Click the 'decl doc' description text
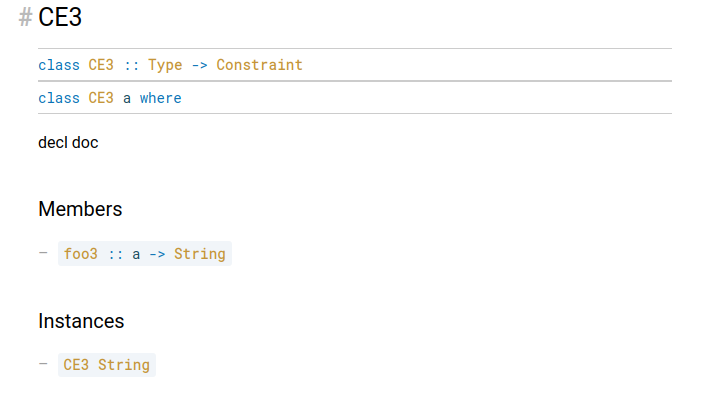This screenshot has width=708, height=400. pyautogui.click(x=68, y=143)
